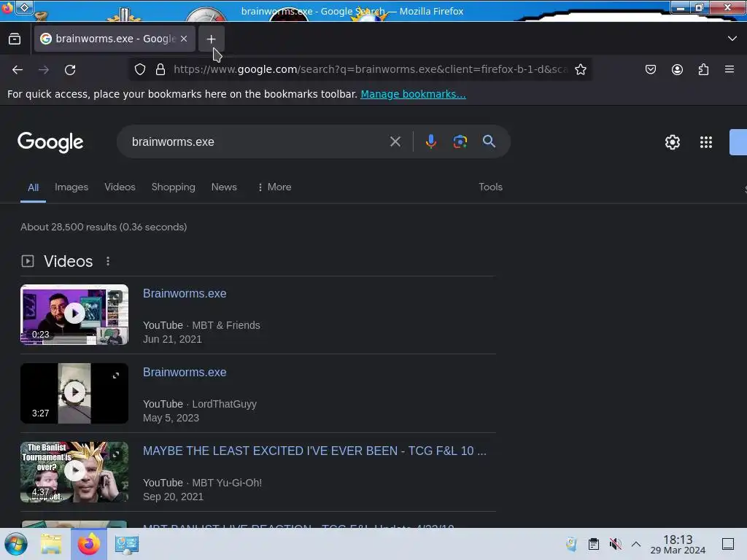Expand the list all tabs chevron
Viewport: 747px width, 560px height.
732,39
